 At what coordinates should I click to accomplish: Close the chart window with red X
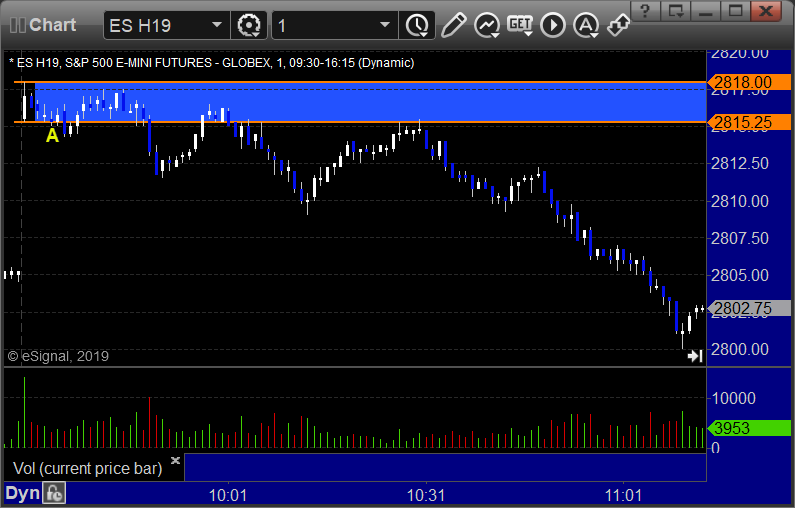(767, 10)
